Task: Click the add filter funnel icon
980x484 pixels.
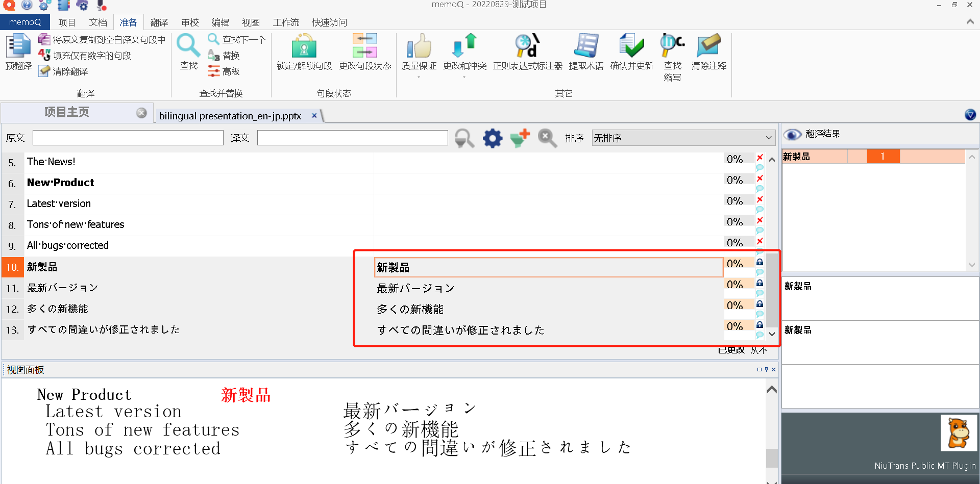Action: (520, 138)
